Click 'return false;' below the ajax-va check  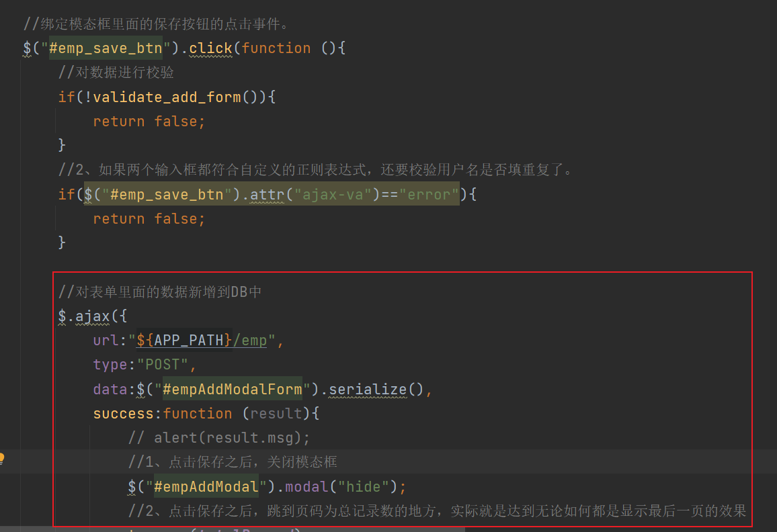[149, 218]
